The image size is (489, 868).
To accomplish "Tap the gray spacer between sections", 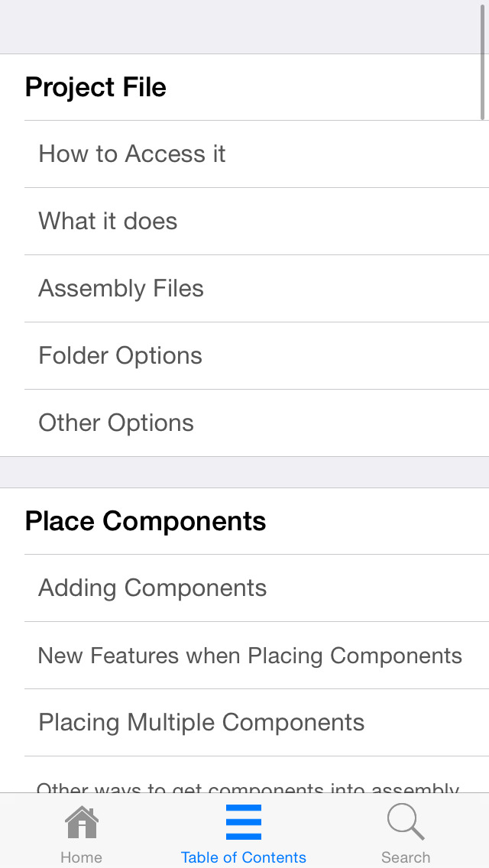I will (x=244, y=472).
